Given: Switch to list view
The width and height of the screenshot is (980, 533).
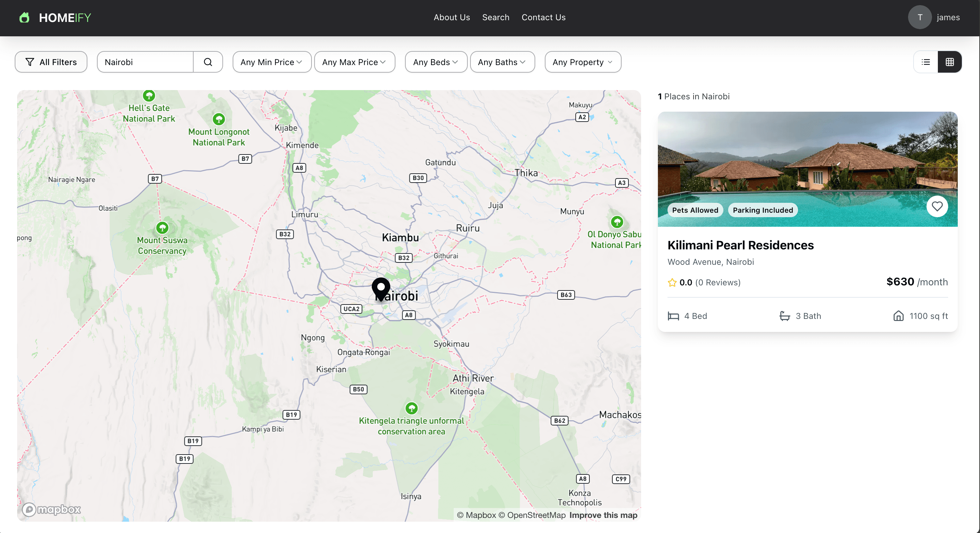Looking at the screenshot, I should tap(926, 62).
